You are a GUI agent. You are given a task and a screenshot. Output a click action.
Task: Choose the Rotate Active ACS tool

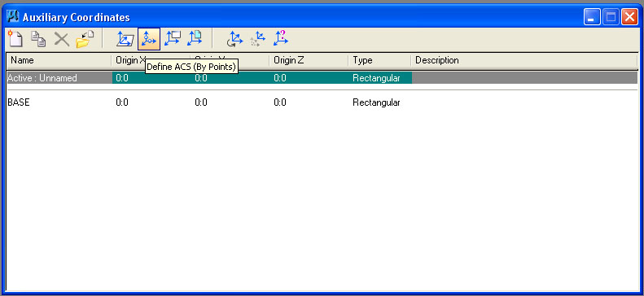point(235,39)
